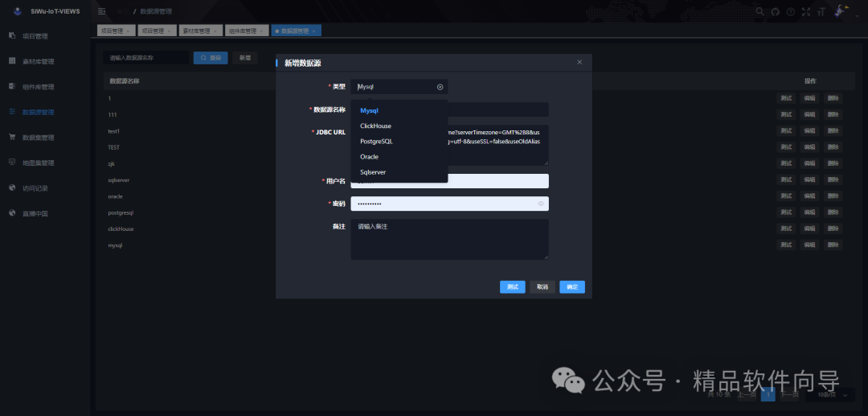868x416 pixels.
Task: Click 删除 in the test1 row
Action: tap(833, 131)
